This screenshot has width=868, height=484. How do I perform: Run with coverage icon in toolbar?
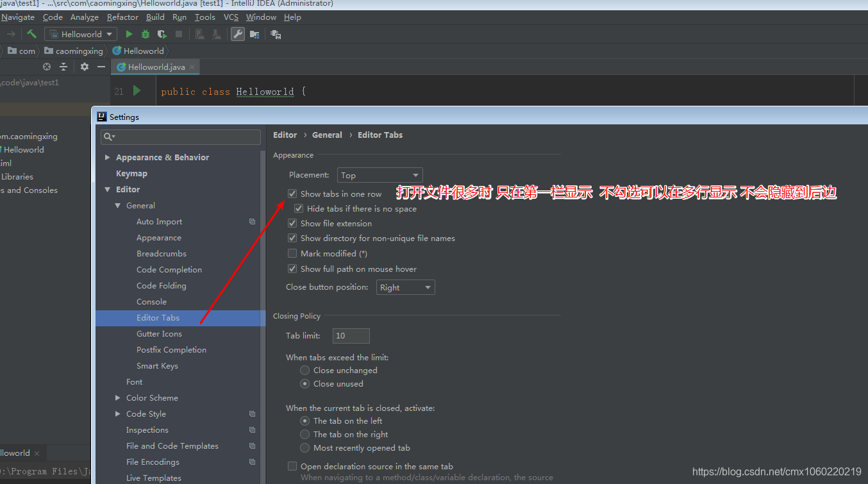162,34
